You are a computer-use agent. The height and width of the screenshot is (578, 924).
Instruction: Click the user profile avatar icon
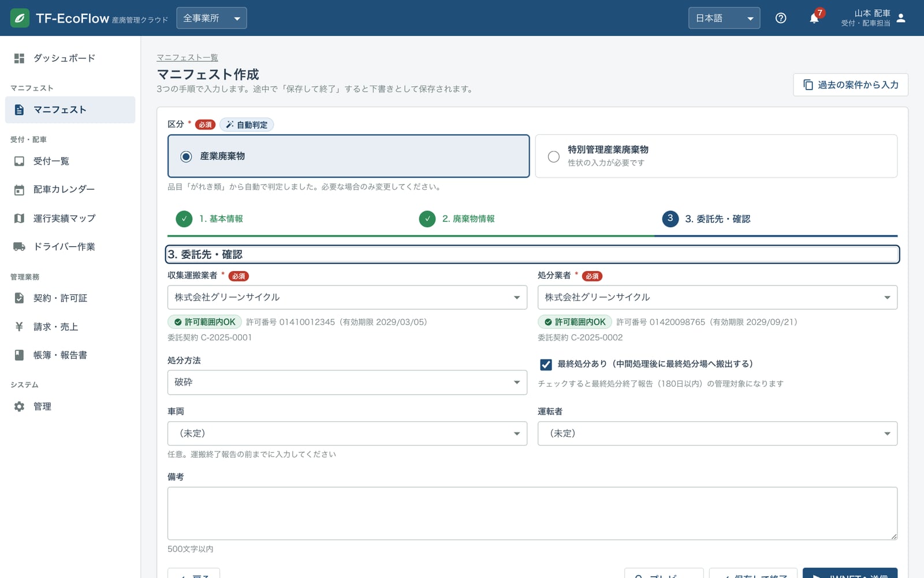click(x=901, y=18)
